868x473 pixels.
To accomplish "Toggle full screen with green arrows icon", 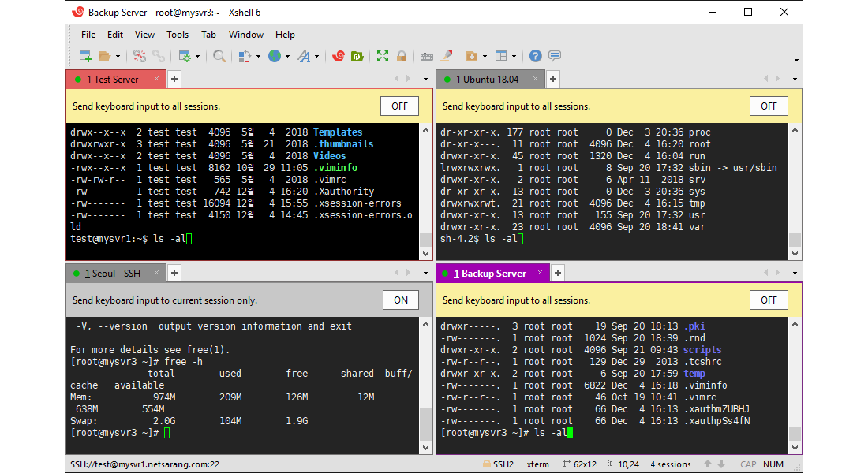I will tap(383, 56).
